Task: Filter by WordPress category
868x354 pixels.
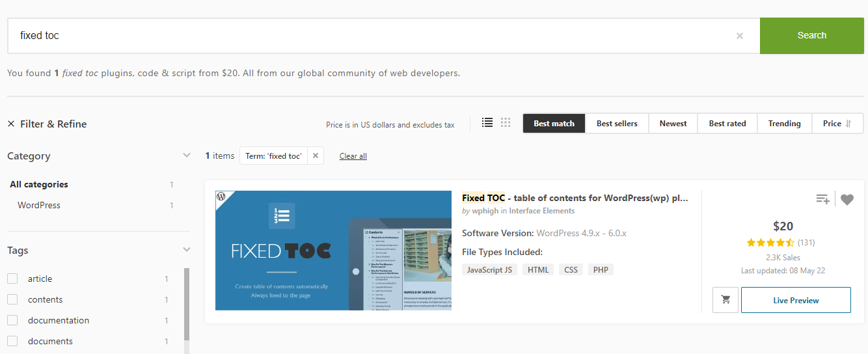Action: coord(39,205)
